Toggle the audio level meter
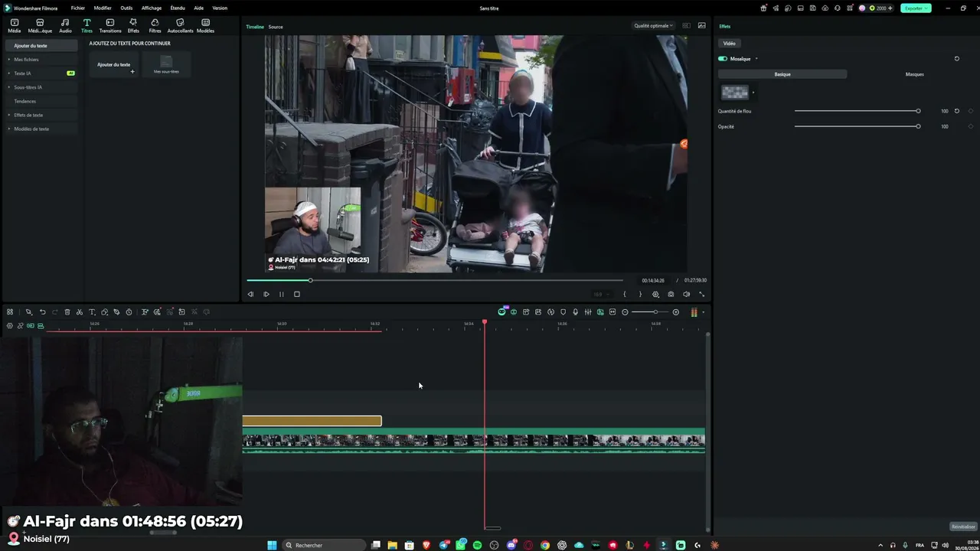The height and width of the screenshot is (551, 980). [694, 312]
